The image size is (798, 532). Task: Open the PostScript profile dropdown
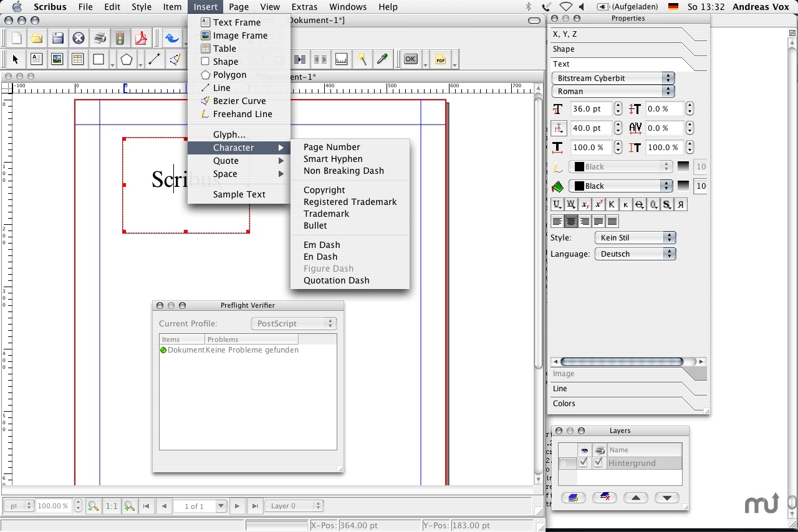[x=293, y=324]
